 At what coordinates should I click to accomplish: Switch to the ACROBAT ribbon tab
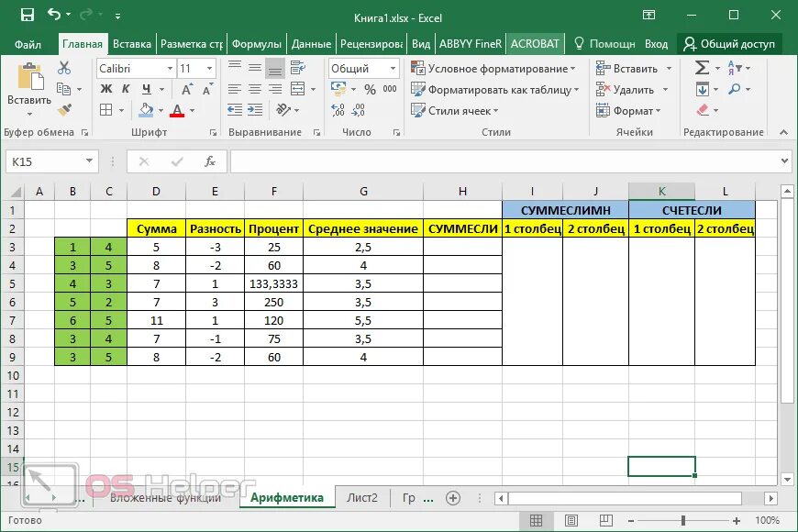tap(535, 44)
